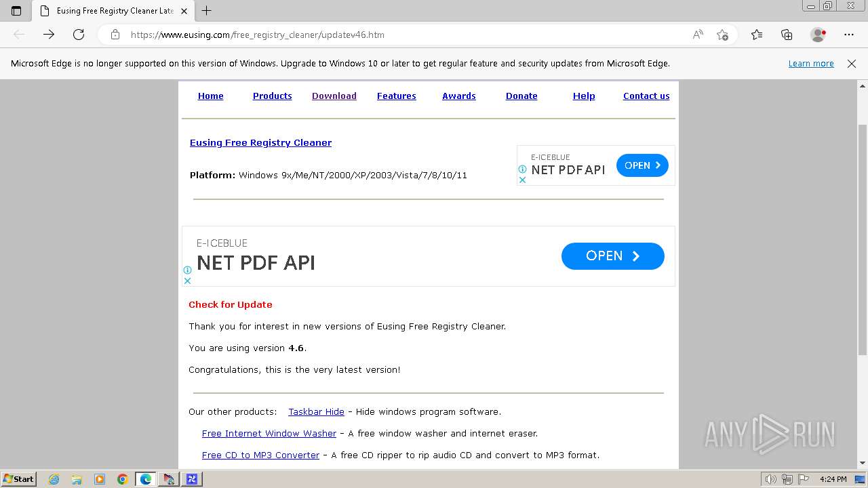Click the volume tray icon
The width and height of the screenshot is (868, 488).
pos(771,479)
